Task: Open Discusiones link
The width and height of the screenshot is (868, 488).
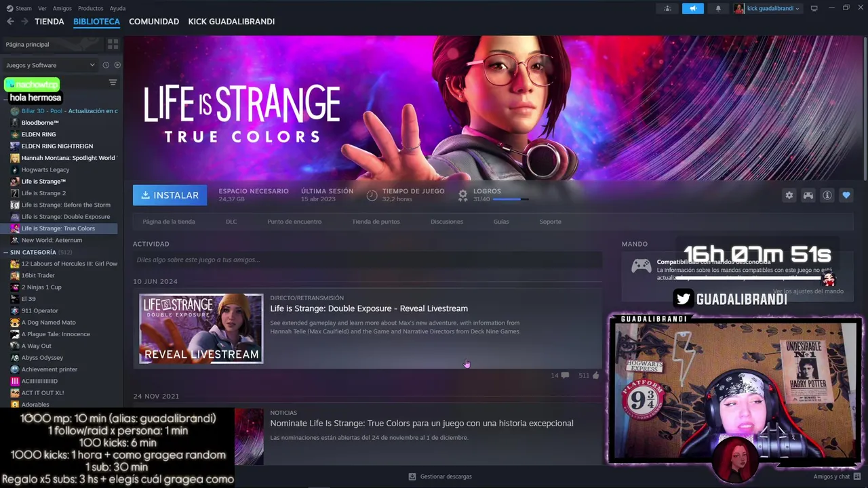Action: [x=447, y=222]
